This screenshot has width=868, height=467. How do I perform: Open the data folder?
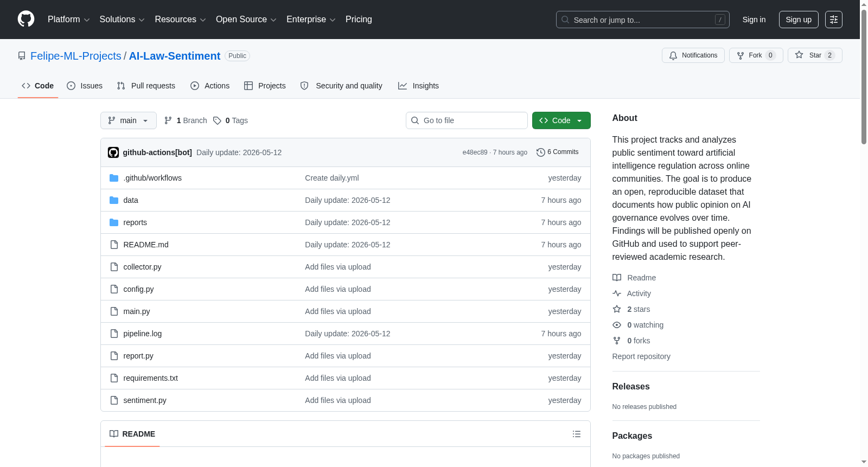click(x=131, y=200)
